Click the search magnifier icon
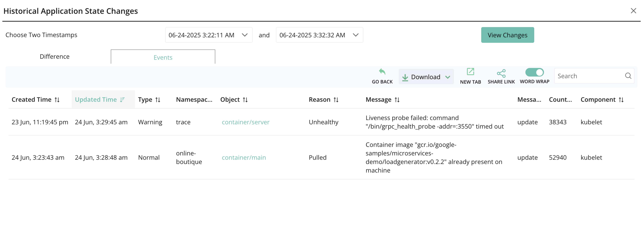This screenshot has width=644, height=231. (x=628, y=76)
